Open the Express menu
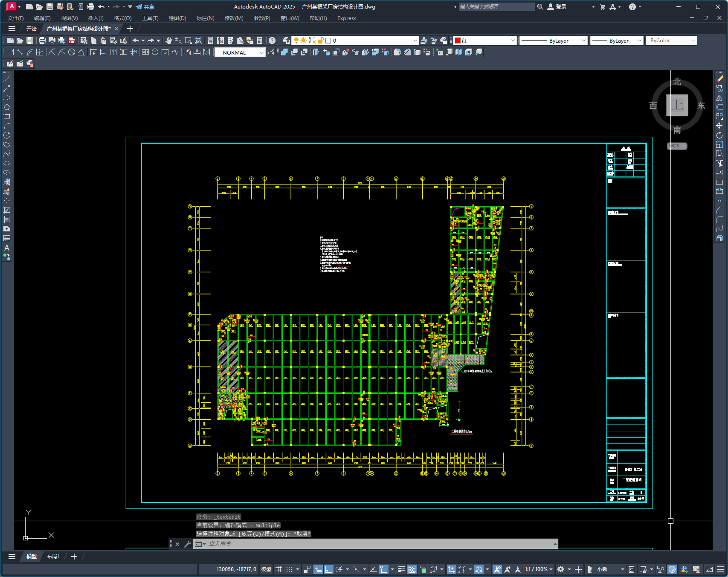Viewport: 728px width, 577px height. tap(347, 18)
